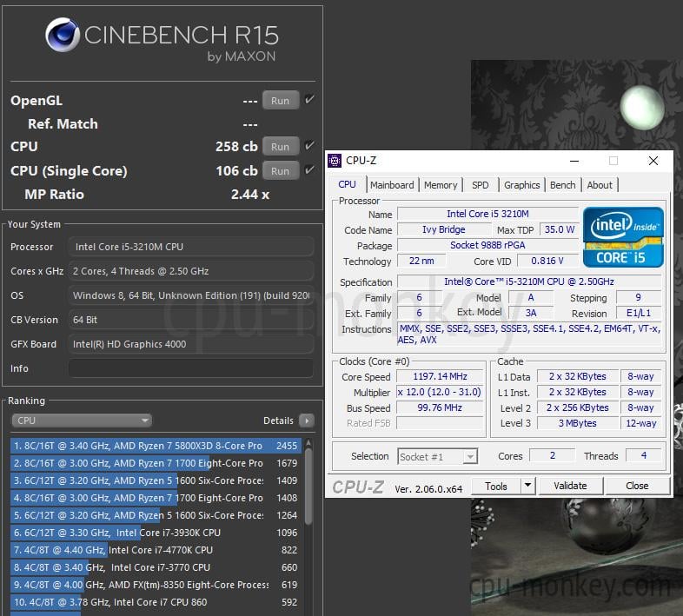
Task: Click the CPU-Z title bar app icon
Action: click(x=335, y=161)
